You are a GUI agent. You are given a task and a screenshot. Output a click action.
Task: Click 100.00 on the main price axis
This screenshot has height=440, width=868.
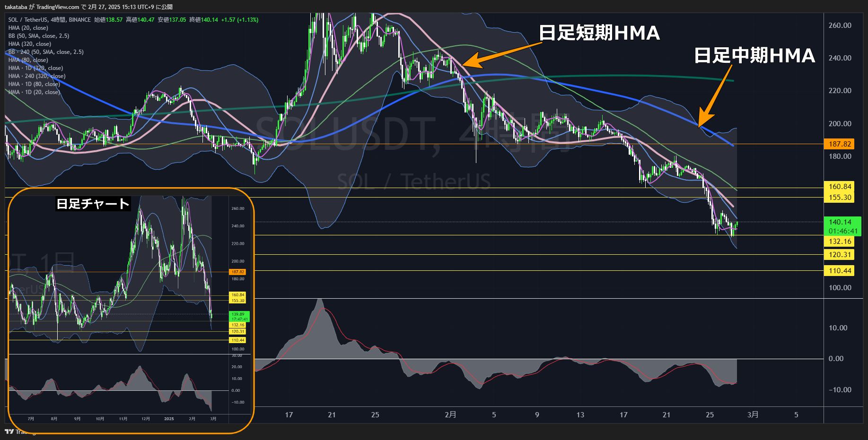click(x=840, y=288)
